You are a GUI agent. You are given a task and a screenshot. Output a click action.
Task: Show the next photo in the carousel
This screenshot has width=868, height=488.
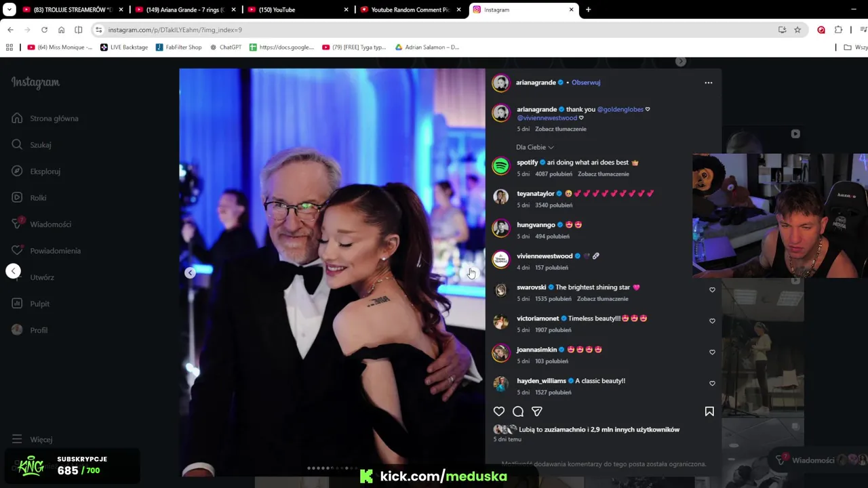coord(472,272)
